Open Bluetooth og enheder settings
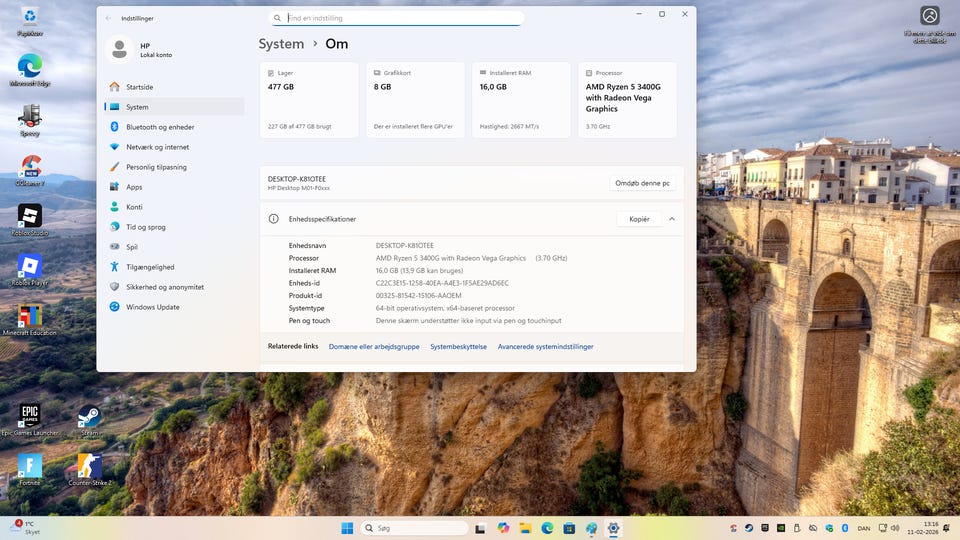Viewport: 960px width, 540px height. pyautogui.click(x=159, y=127)
